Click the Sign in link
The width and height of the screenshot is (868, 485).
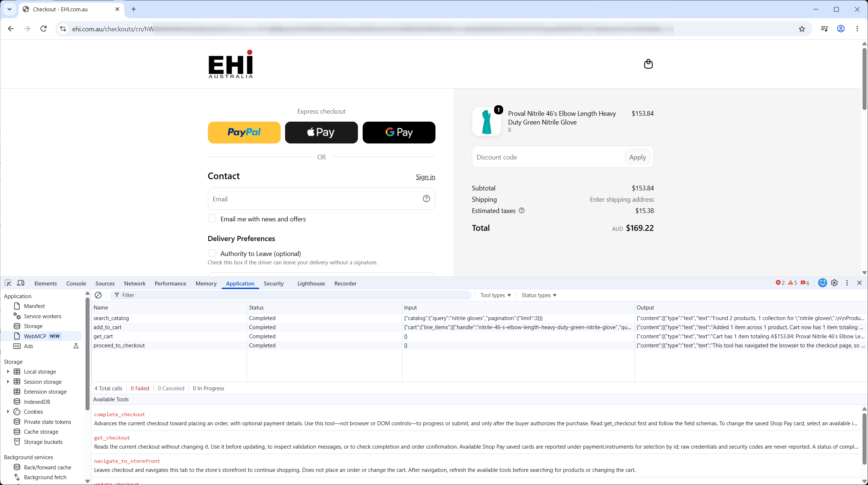tap(425, 177)
